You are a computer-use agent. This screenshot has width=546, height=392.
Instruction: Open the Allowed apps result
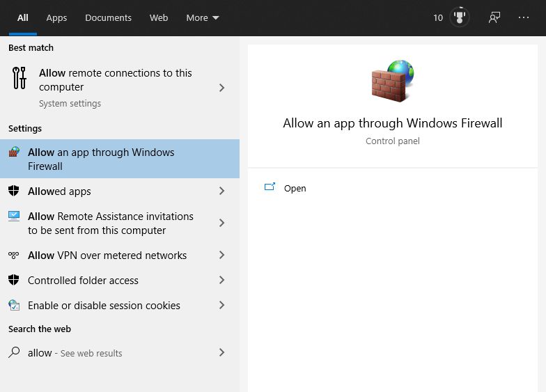(x=120, y=191)
